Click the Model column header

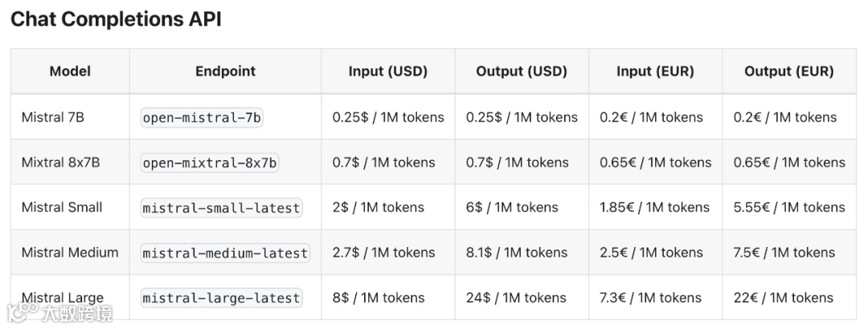70,71
